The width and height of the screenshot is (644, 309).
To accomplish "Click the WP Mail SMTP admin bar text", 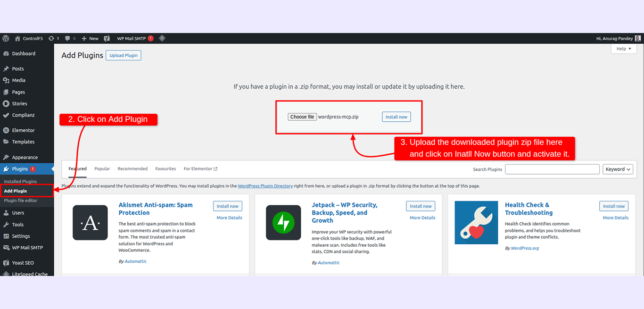I will tap(132, 38).
